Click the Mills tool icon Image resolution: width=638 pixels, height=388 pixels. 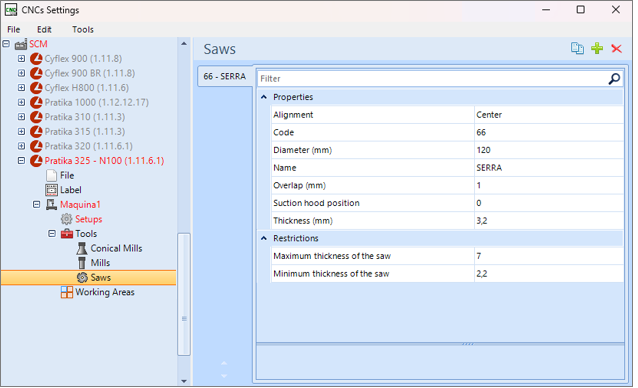82,263
